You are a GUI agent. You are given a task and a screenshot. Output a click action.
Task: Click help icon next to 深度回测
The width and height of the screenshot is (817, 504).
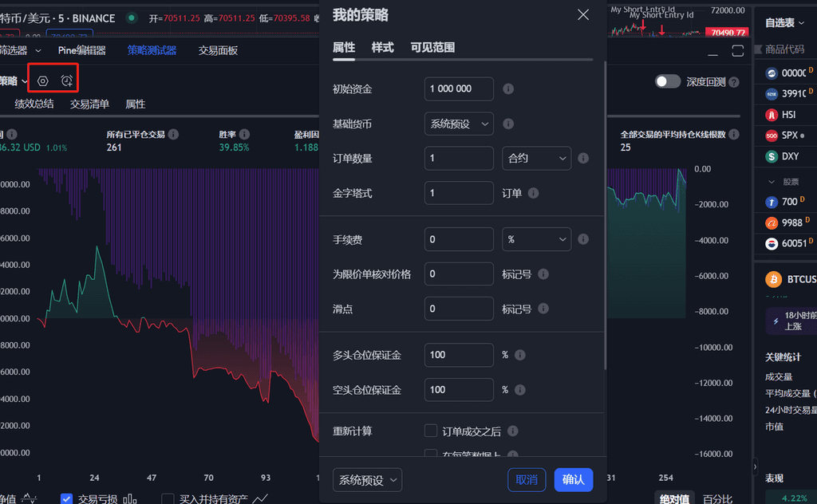click(733, 82)
